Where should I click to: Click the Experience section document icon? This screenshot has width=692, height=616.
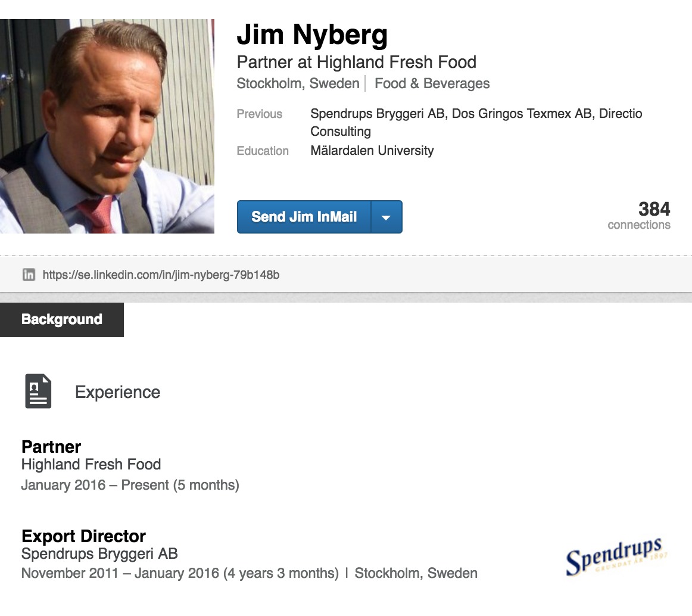tap(38, 391)
